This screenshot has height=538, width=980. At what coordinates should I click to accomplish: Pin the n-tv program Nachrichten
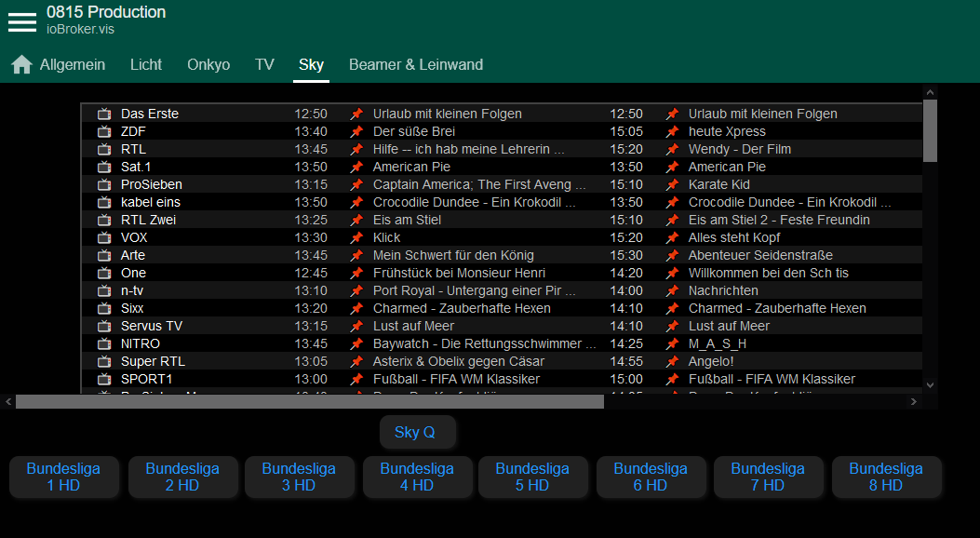click(x=672, y=290)
